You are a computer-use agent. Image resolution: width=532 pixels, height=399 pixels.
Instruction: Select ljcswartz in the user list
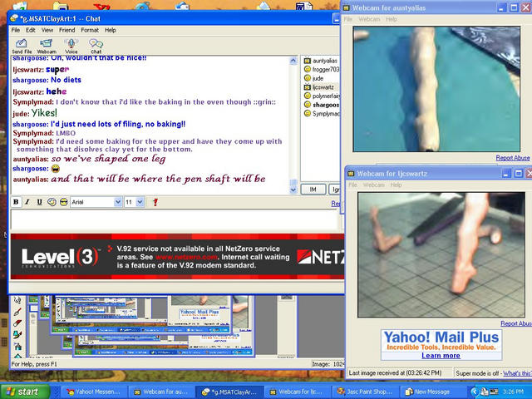[319, 86]
